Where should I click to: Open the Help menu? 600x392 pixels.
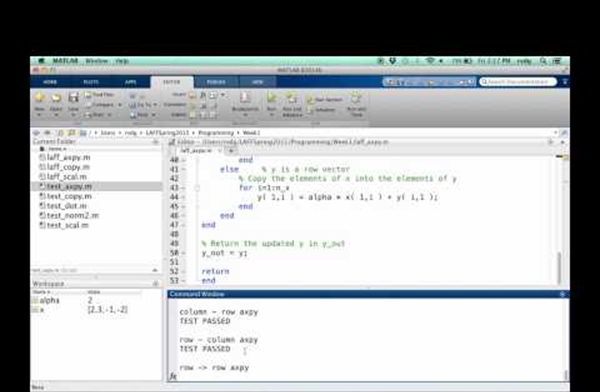point(122,61)
